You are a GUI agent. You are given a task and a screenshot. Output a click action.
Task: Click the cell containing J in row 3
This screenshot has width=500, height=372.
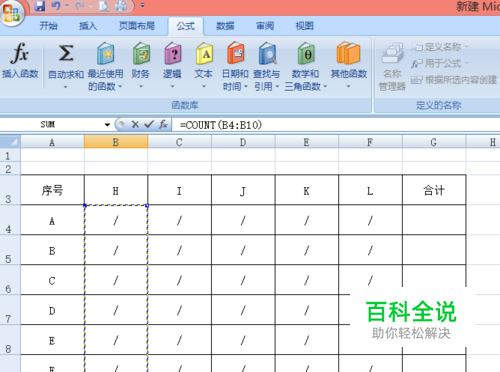click(x=243, y=190)
